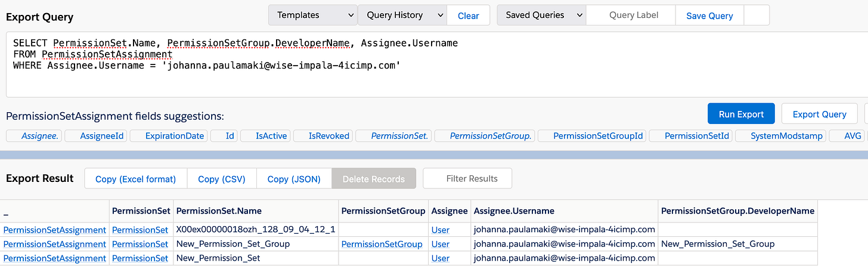Image resolution: width=868 pixels, height=269 pixels.
Task: Copy results in Excel format
Action: click(136, 179)
